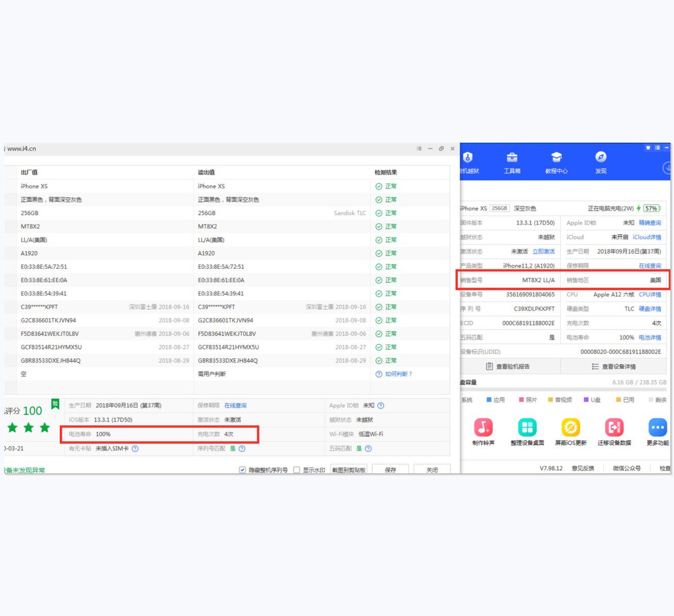This screenshot has width=674, height=616.
Task: Uncheck 隐藏整机序列号 checkbox
Action: (x=242, y=470)
